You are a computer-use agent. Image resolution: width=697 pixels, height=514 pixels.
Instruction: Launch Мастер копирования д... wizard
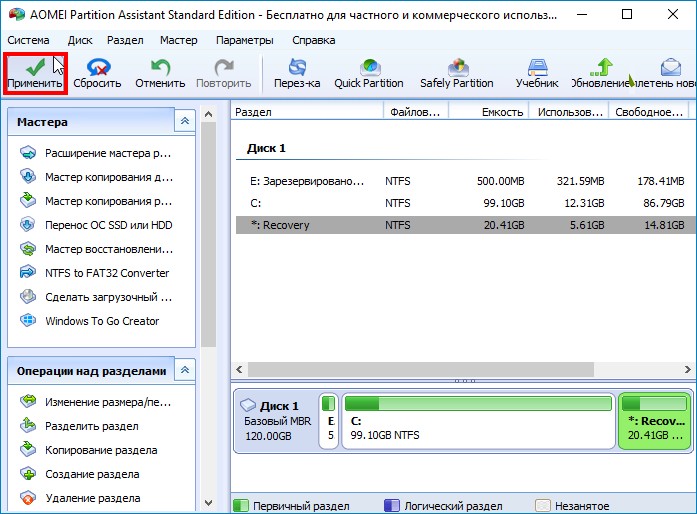(x=96, y=177)
